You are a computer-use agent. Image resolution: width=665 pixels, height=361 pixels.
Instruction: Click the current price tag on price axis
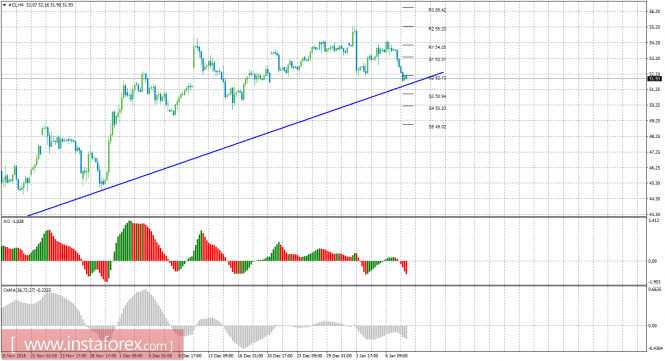pyautogui.click(x=655, y=78)
